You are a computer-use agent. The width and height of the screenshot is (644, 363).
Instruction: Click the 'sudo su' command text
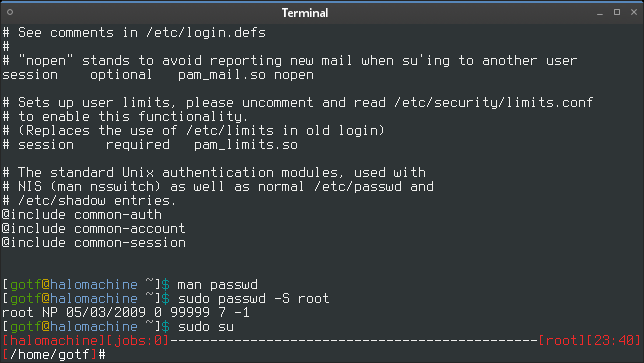pos(206,326)
